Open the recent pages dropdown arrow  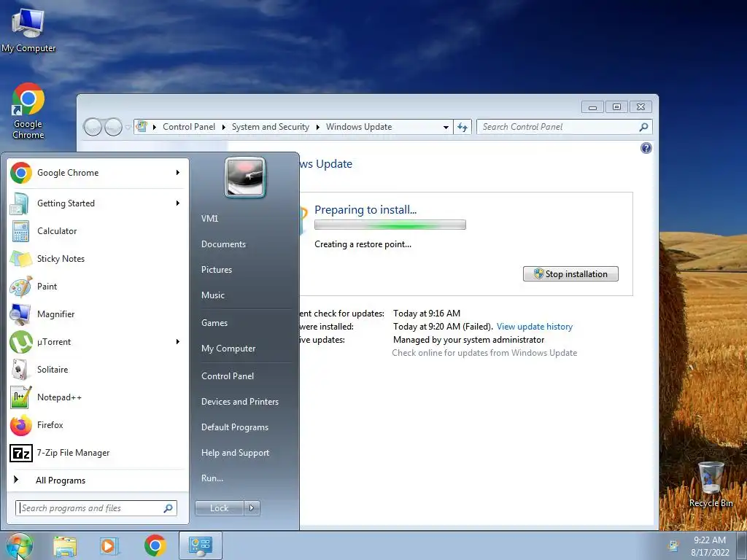[128, 127]
